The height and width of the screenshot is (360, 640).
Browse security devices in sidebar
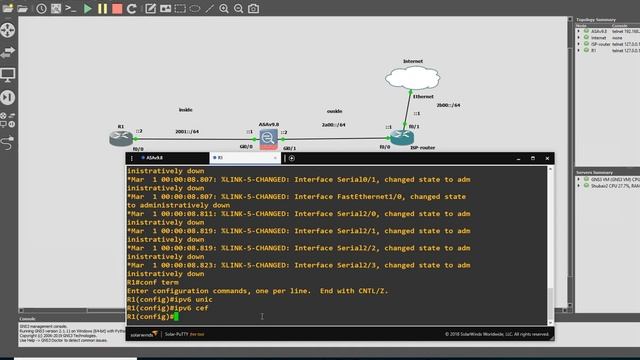pyautogui.click(x=8, y=98)
